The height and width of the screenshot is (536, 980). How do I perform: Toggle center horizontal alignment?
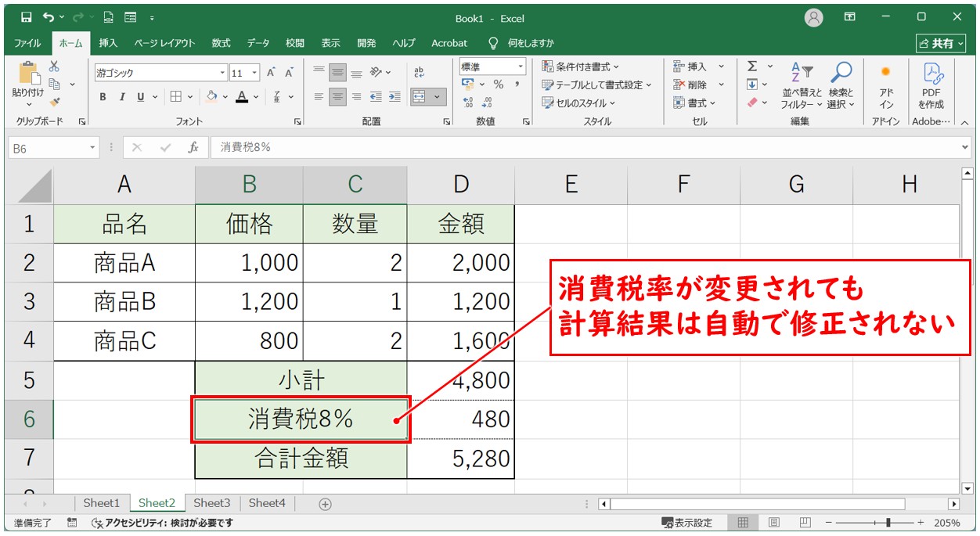337,97
